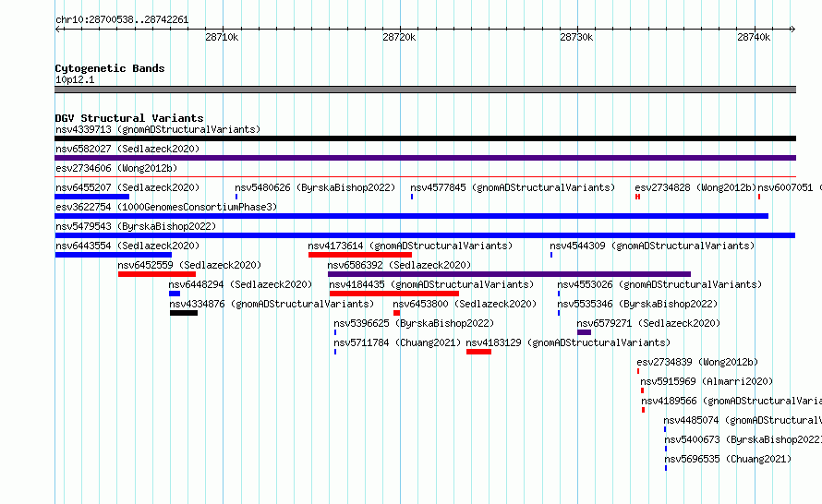Open nsv6586392 (Sedlazeck2020) label
Screen dimensions: 822x504
coord(400,265)
